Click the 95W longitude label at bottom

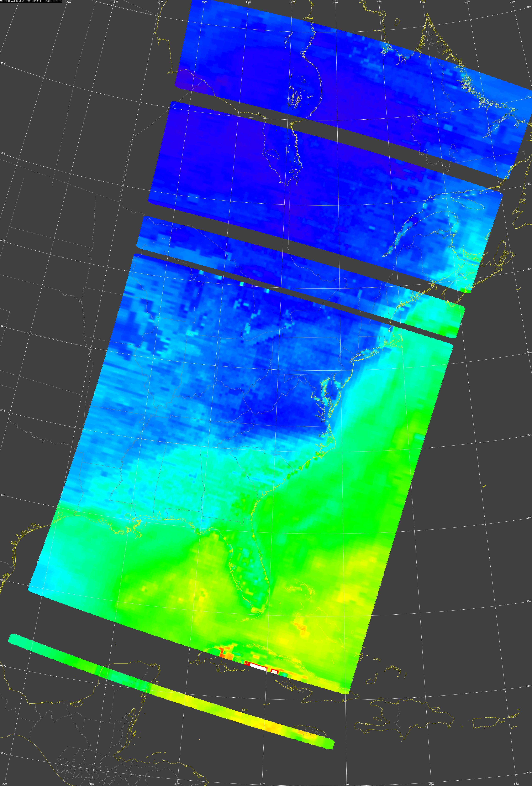[x=4, y=784]
